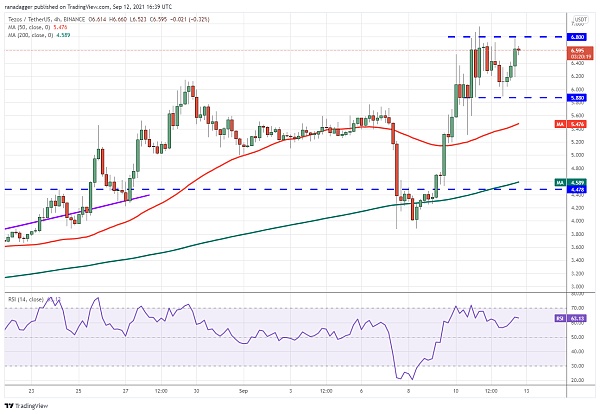Click the 6 date label on time axis
The width and height of the screenshot is (600, 414).
[361, 391]
